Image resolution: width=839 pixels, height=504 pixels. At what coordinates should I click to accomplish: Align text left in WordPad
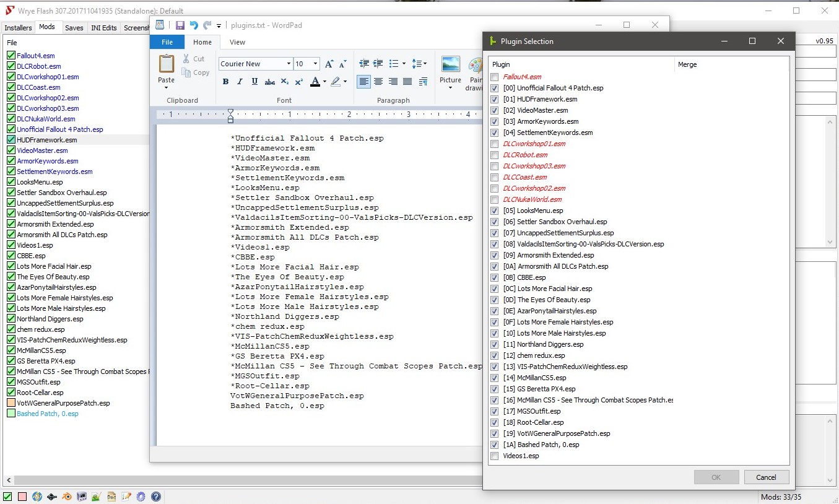point(364,82)
